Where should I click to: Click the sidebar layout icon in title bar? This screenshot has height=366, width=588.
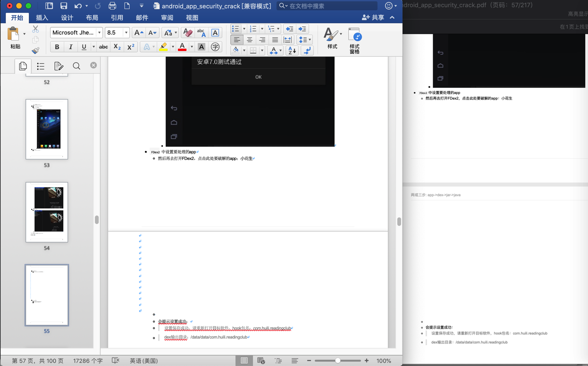click(49, 6)
